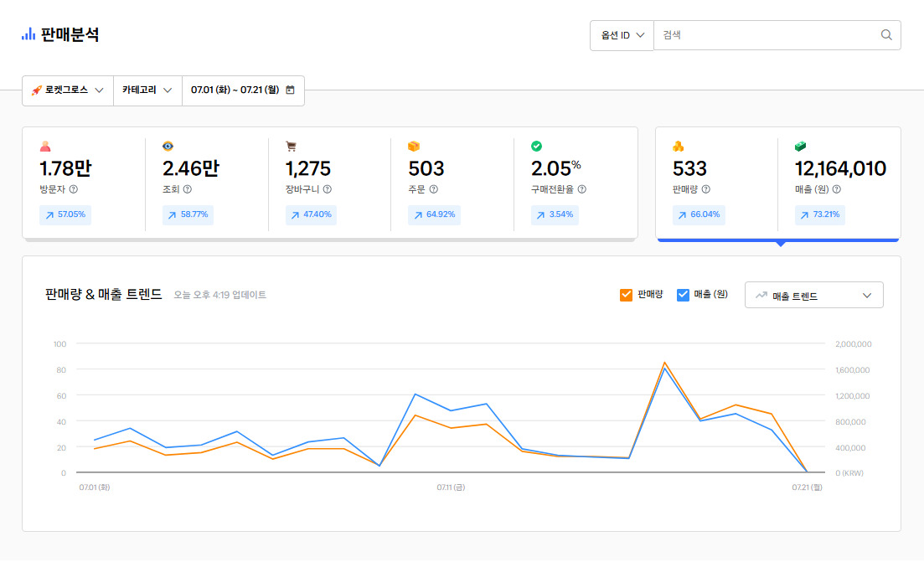The width and height of the screenshot is (924, 562).
Task: Click help icon next to 주문
Action: [x=433, y=189]
